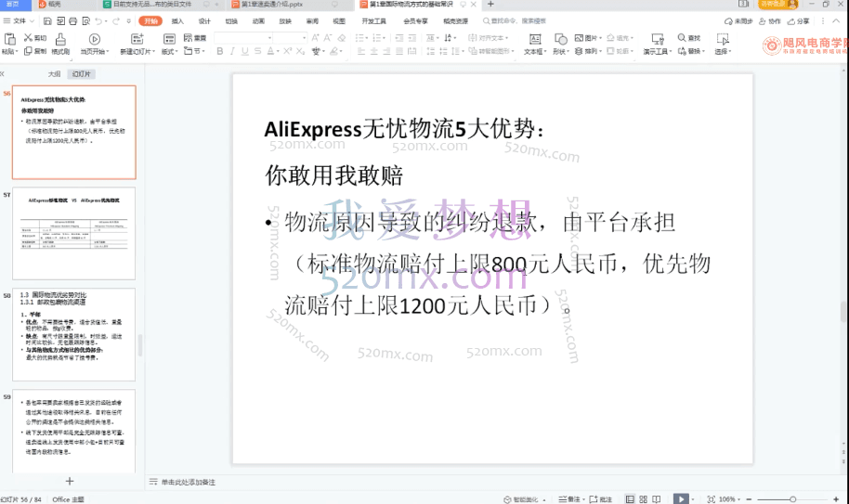Click the Collaborate (协作) button

click(770, 21)
